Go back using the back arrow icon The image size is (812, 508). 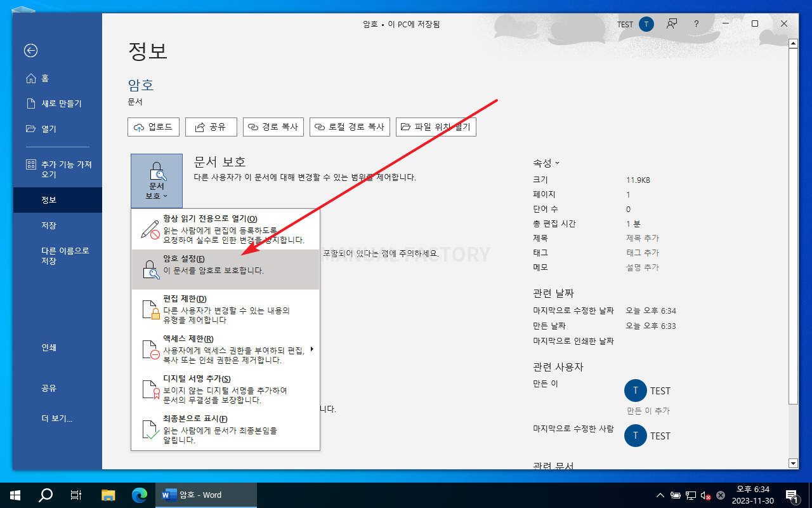(x=30, y=51)
